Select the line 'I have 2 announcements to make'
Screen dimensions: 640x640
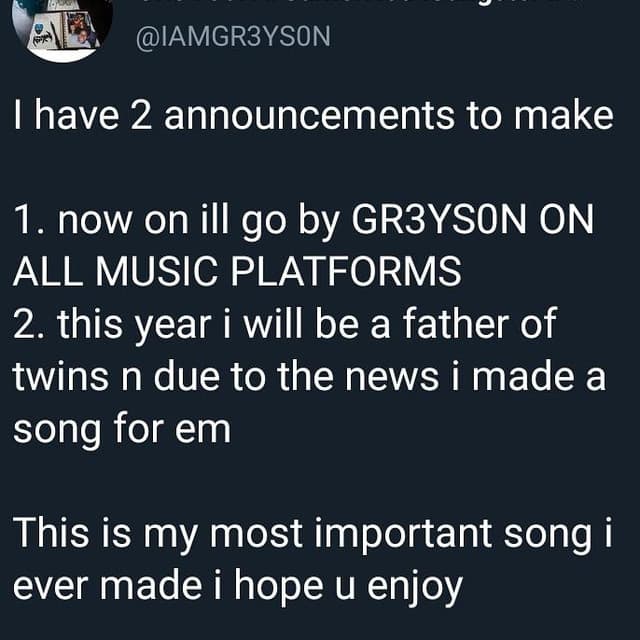313,116
